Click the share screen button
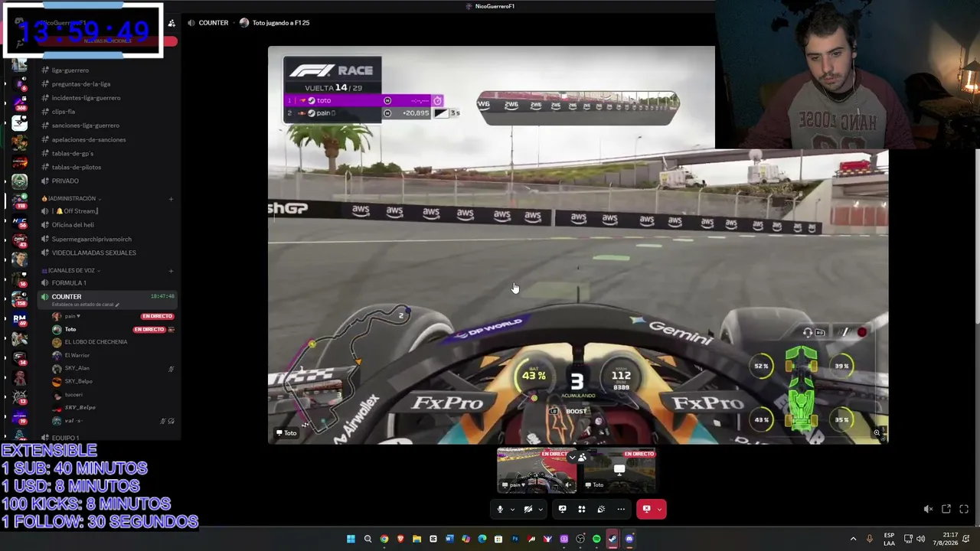980x551 pixels. pos(562,509)
